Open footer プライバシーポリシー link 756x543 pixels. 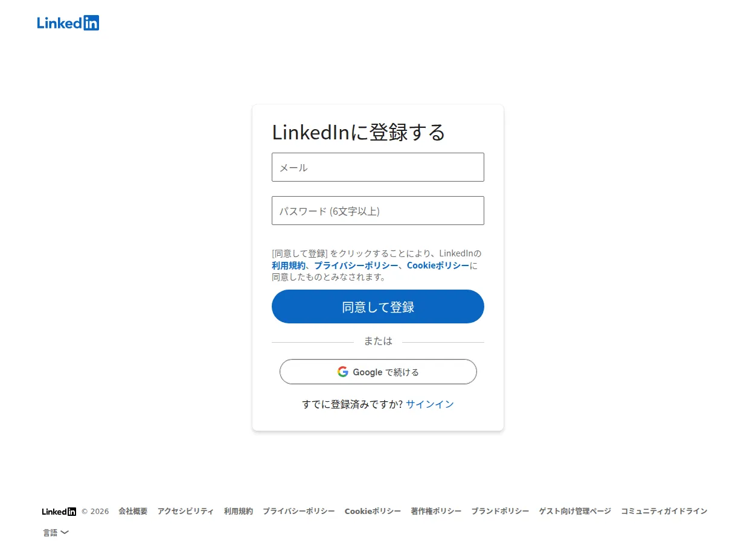(x=299, y=511)
